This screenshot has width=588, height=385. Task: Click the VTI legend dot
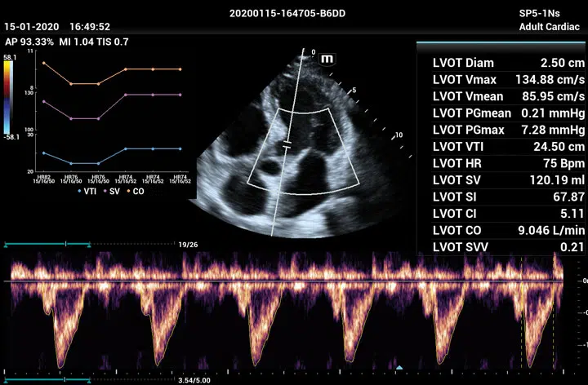(x=80, y=192)
